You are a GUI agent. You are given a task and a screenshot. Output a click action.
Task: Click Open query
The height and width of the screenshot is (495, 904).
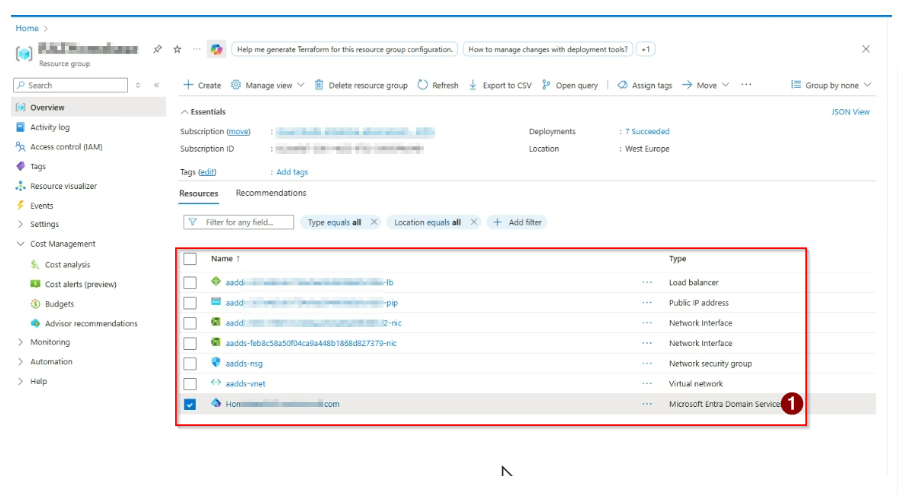(570, 85)
